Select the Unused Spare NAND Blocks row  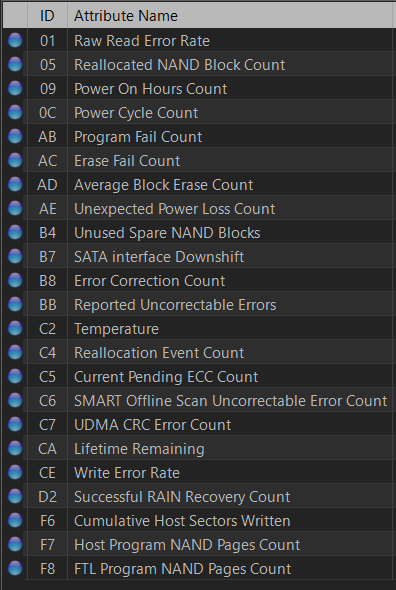pyautogui.click(x=198, y=233)
